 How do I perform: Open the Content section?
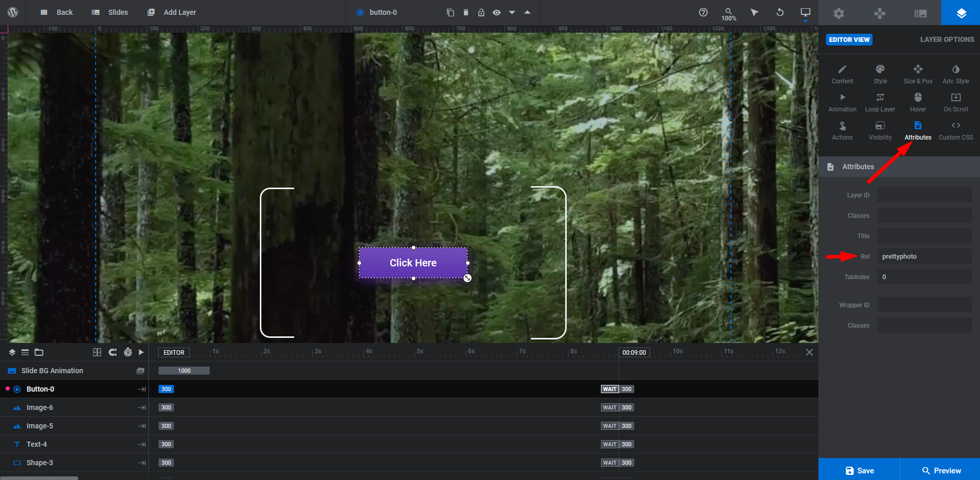click(842, 75)
